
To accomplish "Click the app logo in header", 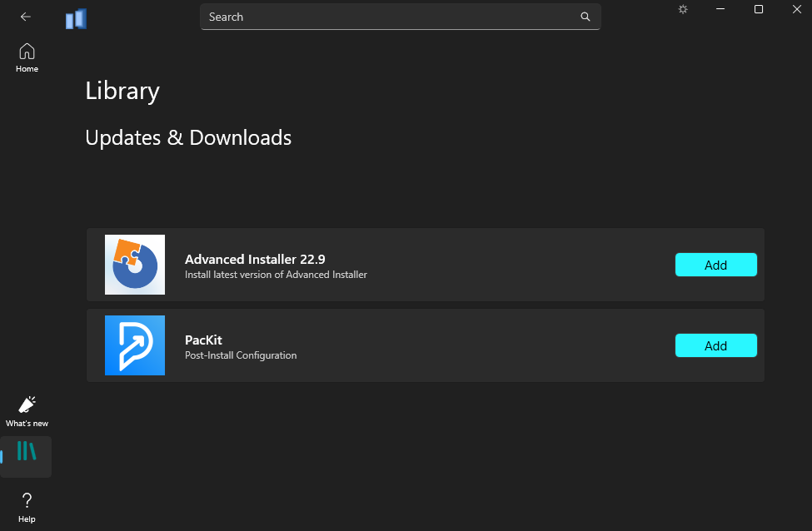I will pyautogui.click(x=76, y=19).
